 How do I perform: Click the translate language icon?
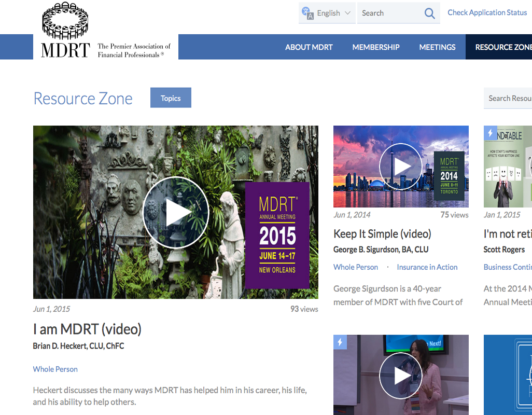pos(307,13)
